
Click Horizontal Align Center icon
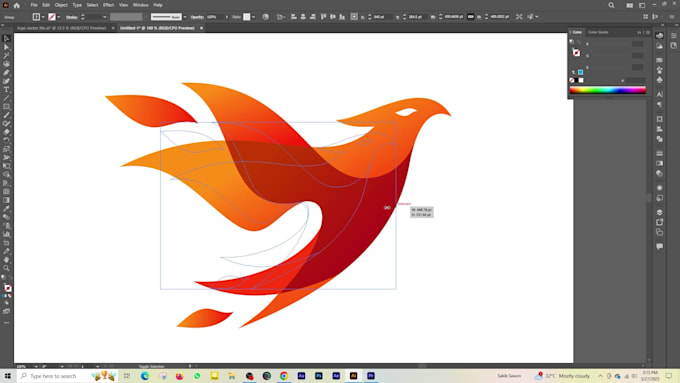[303, 16]
